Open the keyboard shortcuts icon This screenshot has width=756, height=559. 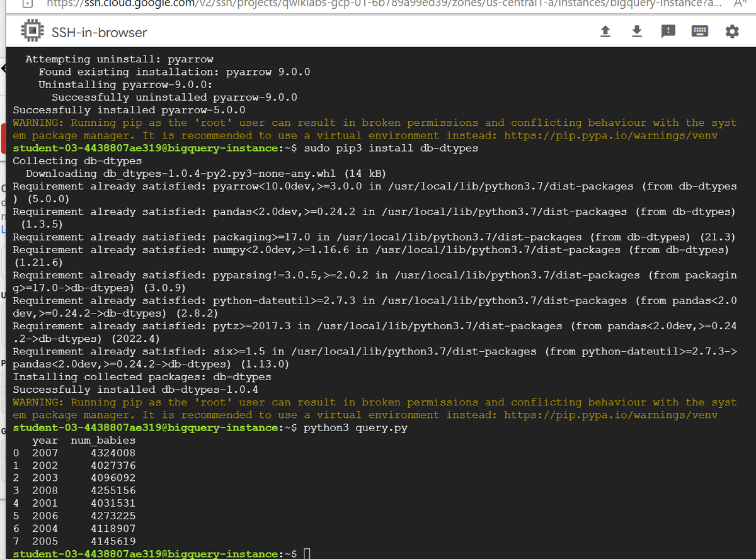point(700,31)
